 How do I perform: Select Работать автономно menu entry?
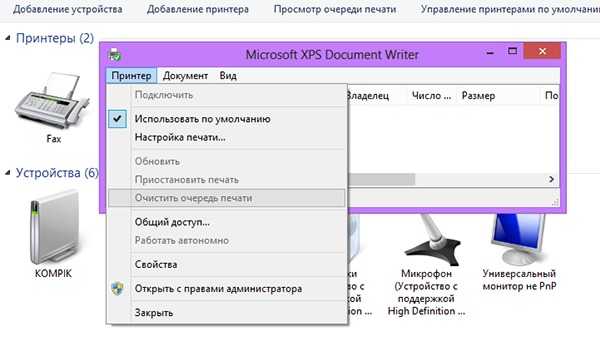(x=227, y=240)
